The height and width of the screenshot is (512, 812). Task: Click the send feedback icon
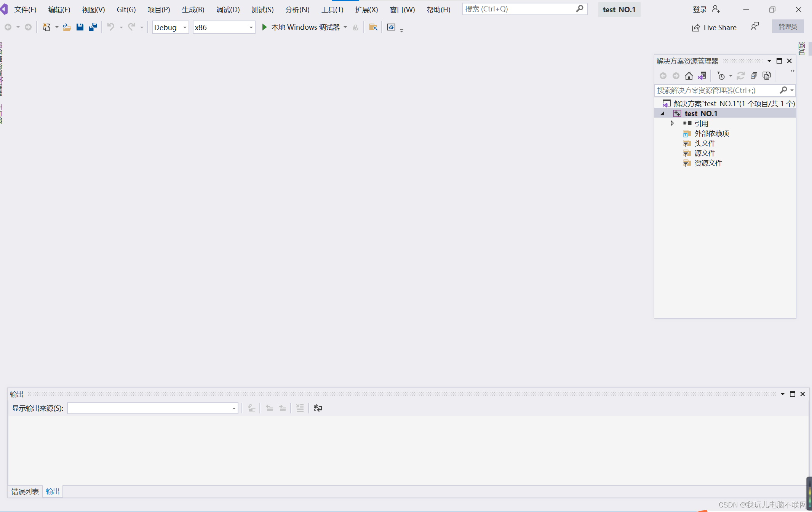(754, 27)
